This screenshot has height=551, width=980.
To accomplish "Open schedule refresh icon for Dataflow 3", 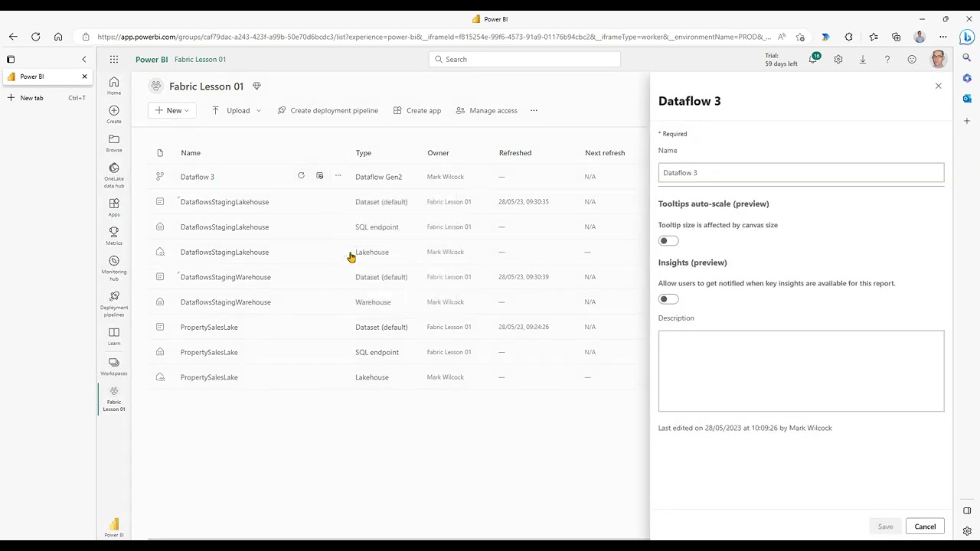I will tap(320, 176).
